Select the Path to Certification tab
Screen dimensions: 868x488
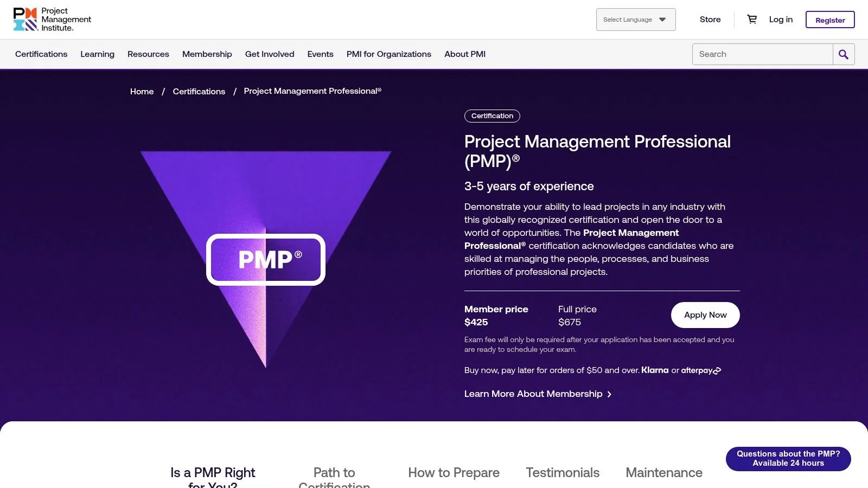(334, 477)
